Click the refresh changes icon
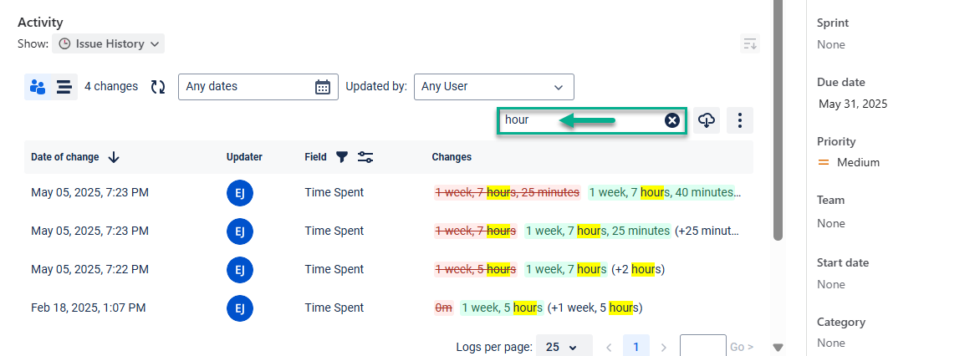The image size is (980, 356). (x=158, y=87)
